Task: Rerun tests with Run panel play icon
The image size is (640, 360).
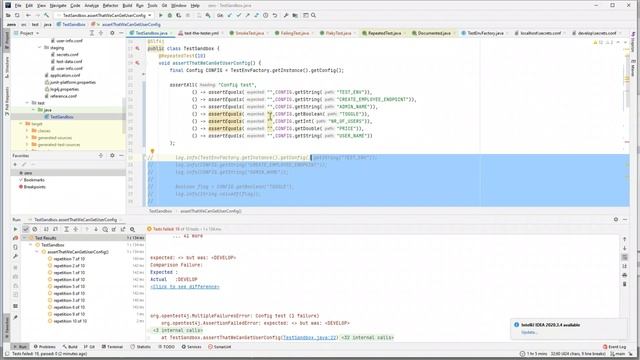Action: [x=16, y=229]
